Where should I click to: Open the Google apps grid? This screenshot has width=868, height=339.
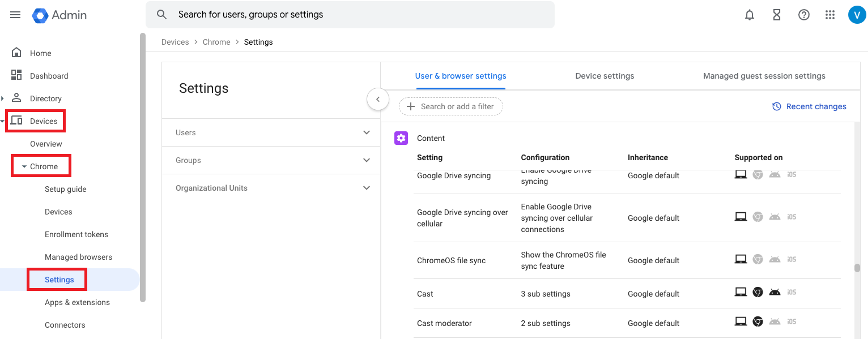(830, 15)
